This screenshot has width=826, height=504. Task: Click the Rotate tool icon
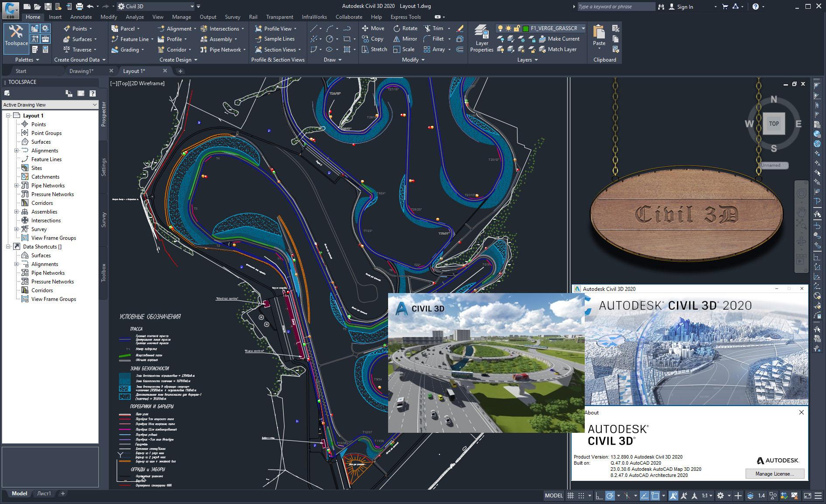[x=397, y=28]
